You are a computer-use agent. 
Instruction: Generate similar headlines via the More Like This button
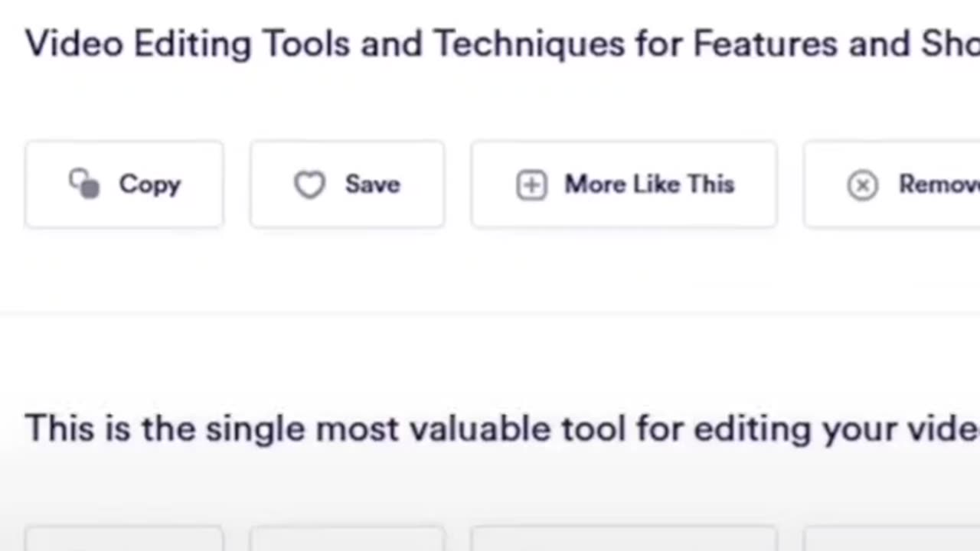click(x=624, y=184)
